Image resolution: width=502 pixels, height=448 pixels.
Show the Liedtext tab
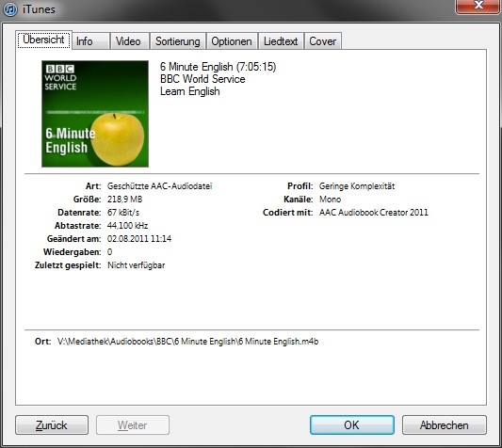(281, 41)
